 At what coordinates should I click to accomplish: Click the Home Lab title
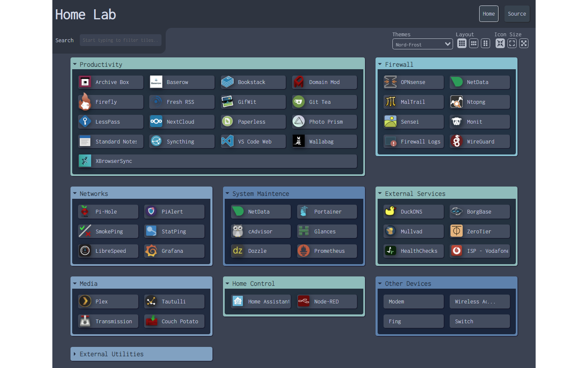point(85,14)
